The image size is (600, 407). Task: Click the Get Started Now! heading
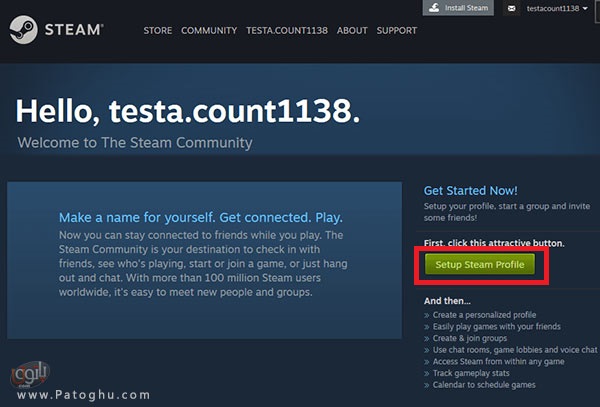coord(470,190)
